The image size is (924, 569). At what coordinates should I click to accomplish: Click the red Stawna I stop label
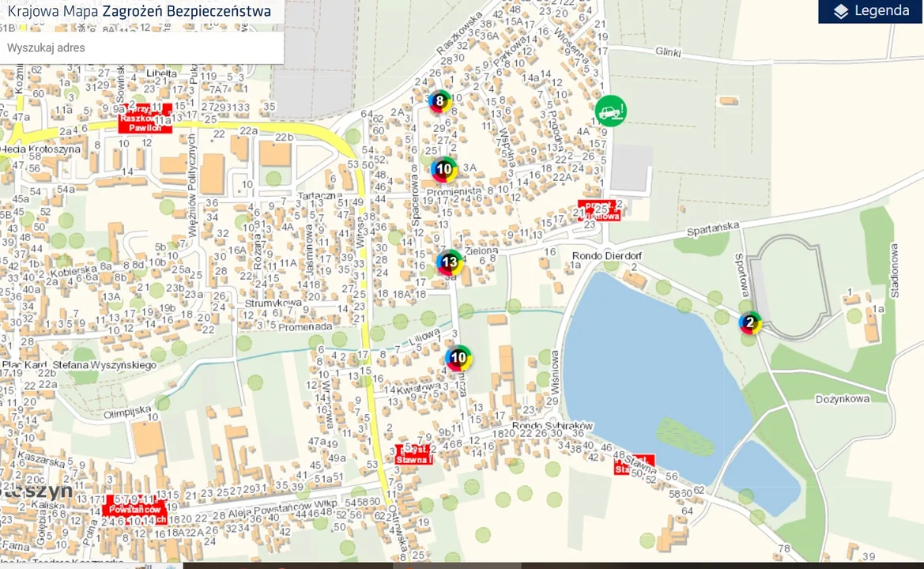tap(413, 454)
